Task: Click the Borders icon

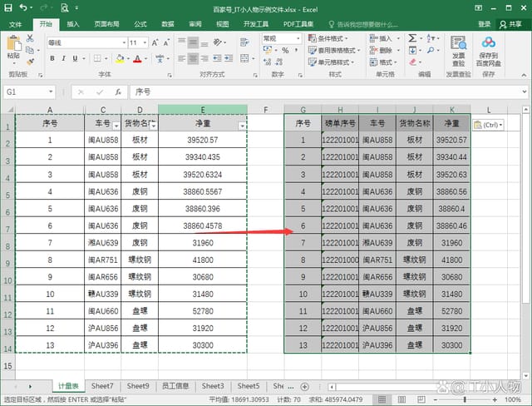Action: pos(97,58)
